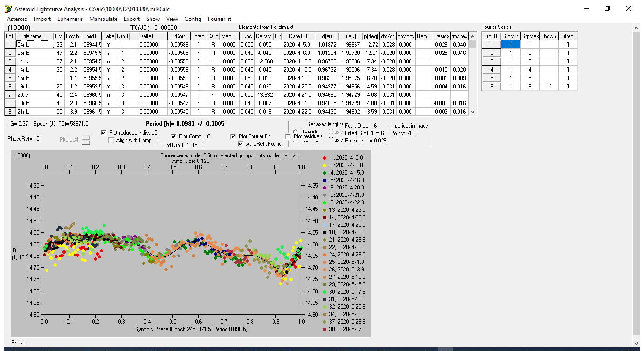Viewport: 644px width, 351px height.
Task: Click the X in the Shown column
Action: point(548,87)
